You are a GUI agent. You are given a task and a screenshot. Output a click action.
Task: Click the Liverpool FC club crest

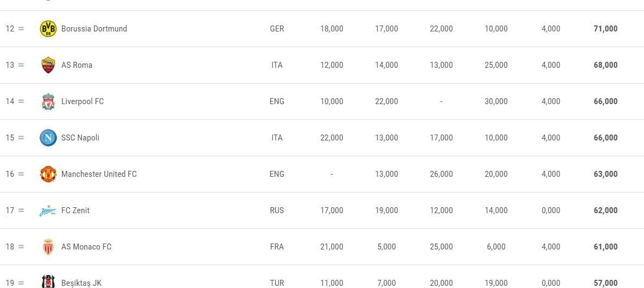(x=48, y=101)
